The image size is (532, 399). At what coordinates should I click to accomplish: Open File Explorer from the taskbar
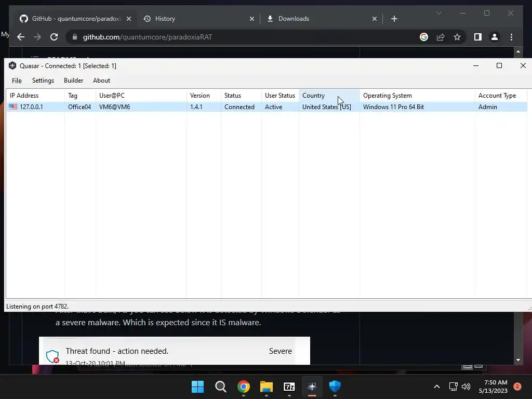pos(267,387)
